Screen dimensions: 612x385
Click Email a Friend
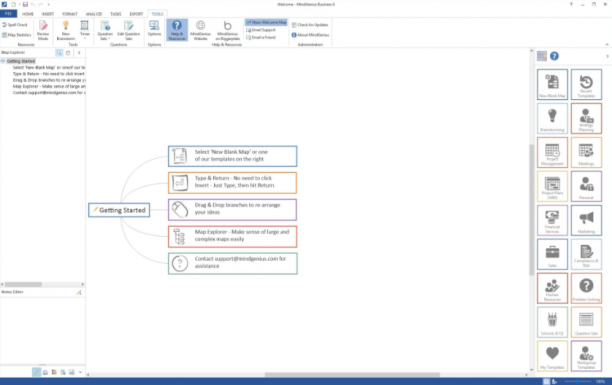(x=261, y=37)
